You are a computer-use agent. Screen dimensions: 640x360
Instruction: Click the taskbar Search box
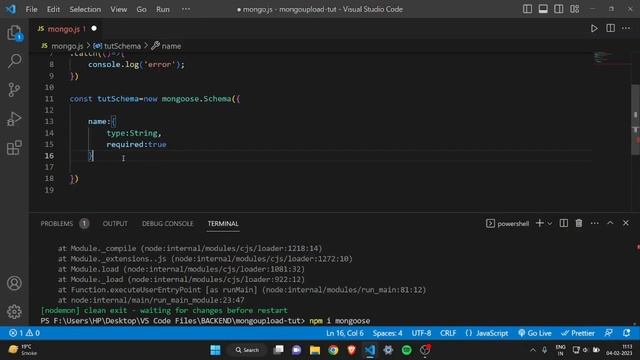tap(247, 350)
